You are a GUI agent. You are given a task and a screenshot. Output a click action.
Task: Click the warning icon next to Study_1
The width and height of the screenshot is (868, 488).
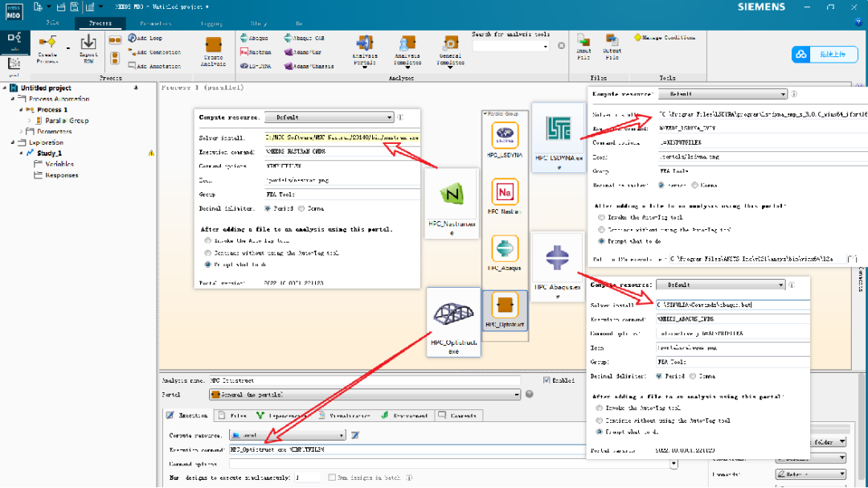pos(151,153)
